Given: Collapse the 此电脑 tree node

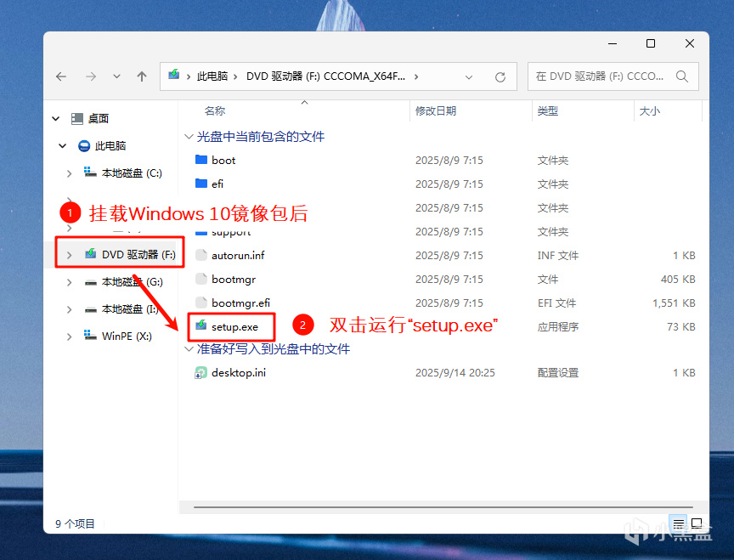Looking at the screenshot, I should pyautogui.click(x=62, y=145).
